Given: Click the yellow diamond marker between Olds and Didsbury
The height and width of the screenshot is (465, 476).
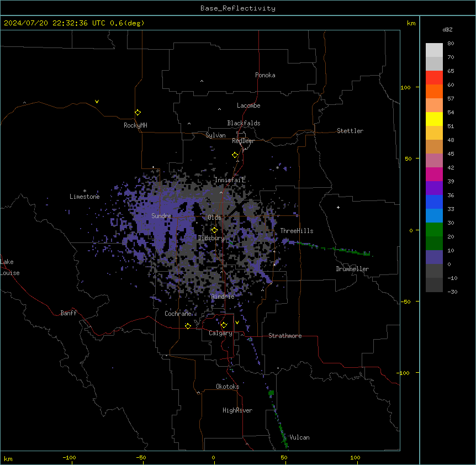Looking at the screenshot, I should (214, 230).
